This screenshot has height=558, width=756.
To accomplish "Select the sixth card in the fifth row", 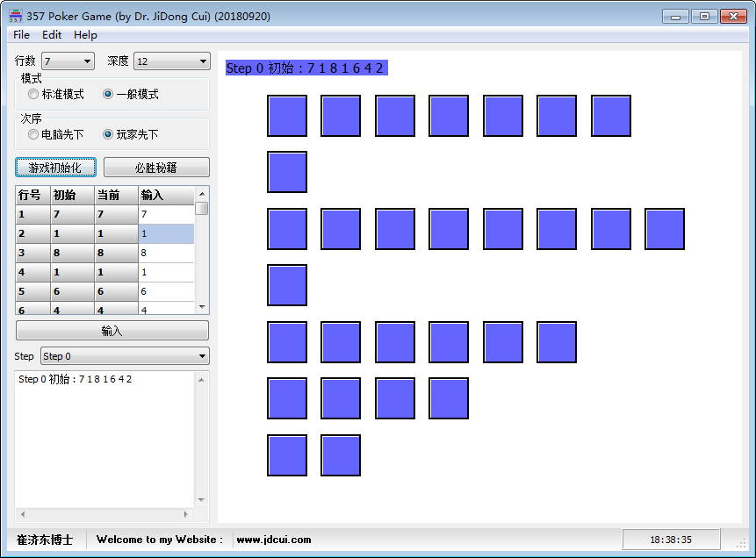I will [x=557, y=342].
